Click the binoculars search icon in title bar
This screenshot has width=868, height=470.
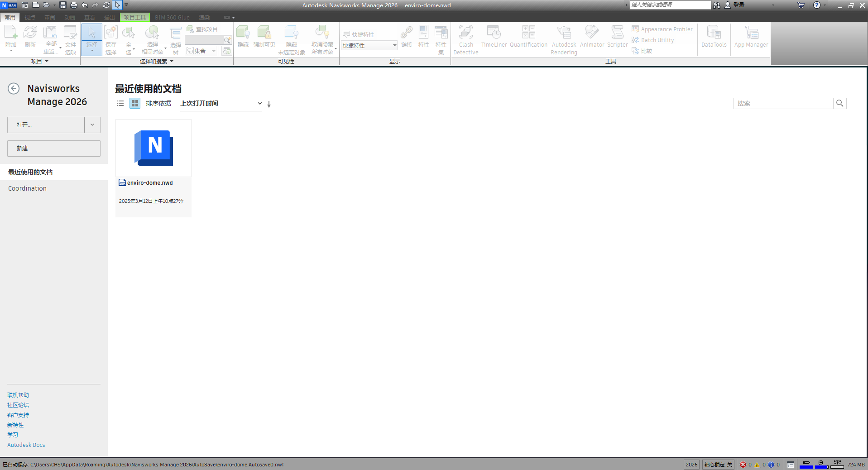click(717, 5)
